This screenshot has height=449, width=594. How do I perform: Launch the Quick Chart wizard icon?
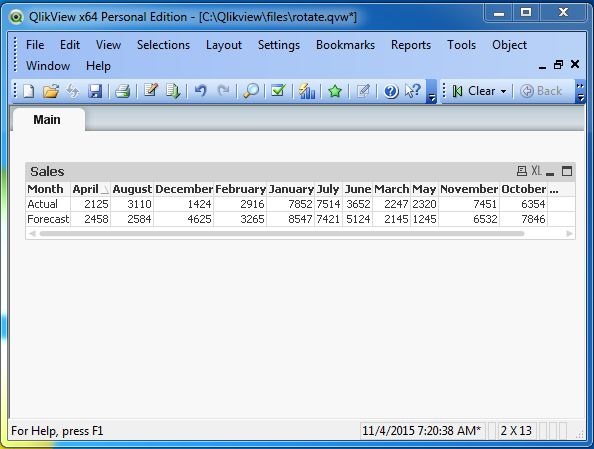pyautogui.click(x=306, y=91)
